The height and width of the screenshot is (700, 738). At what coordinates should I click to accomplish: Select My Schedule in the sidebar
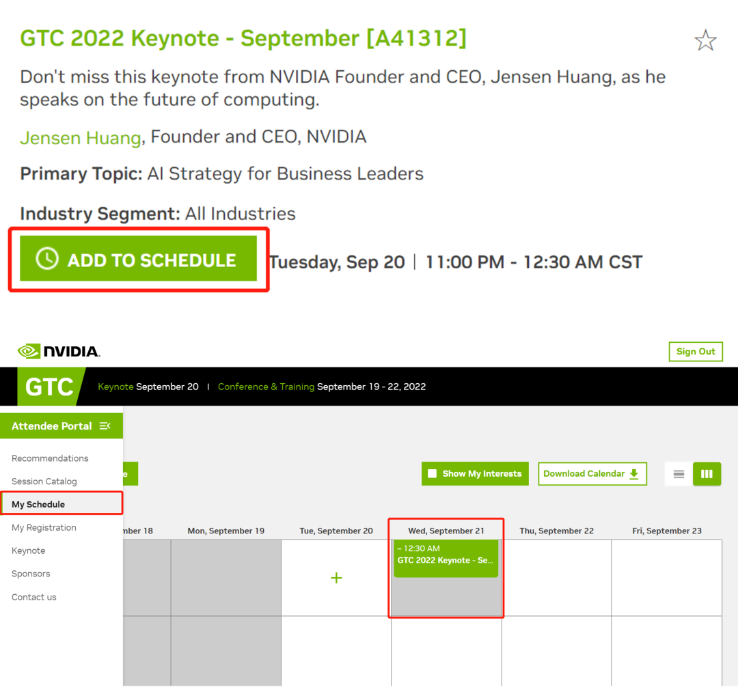[38, 505]
